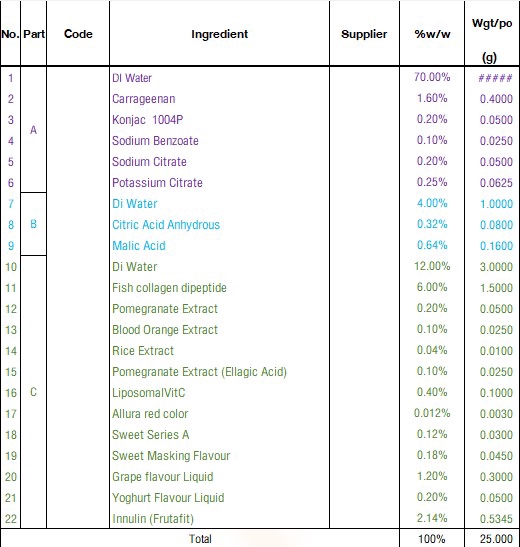
Task: Select the Potassium Citrate cell
Action: [x=219, y=182]
